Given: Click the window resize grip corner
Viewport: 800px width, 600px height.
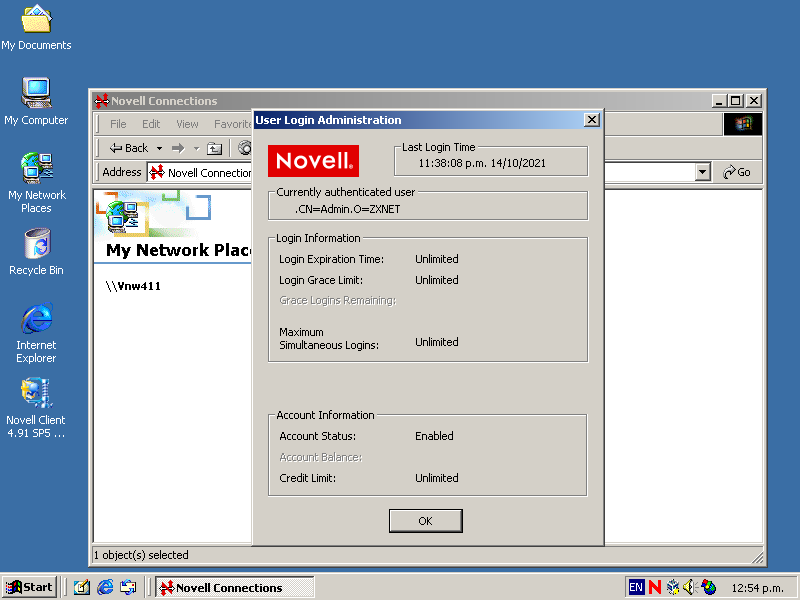Looking at the screenshot, I should 757,558.
